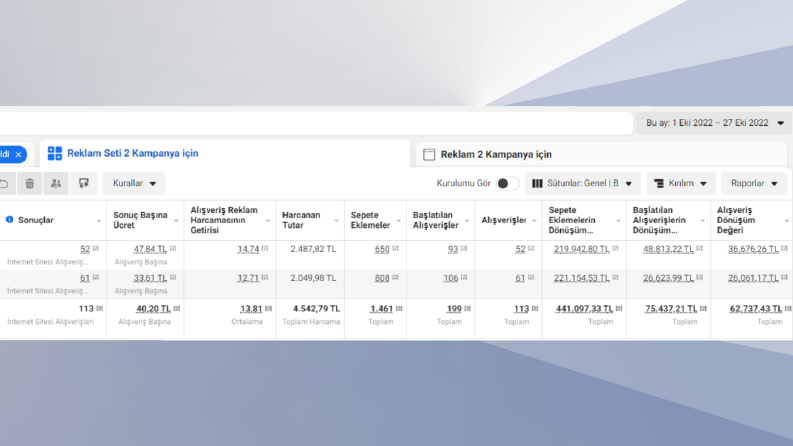
Task: Switch to Reklam 2 Kampanya için tab
Action: (x=601, y=155)
